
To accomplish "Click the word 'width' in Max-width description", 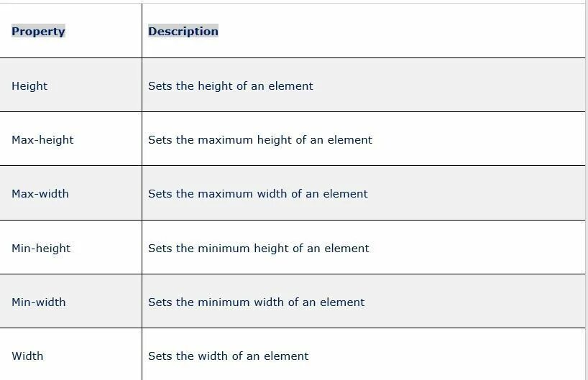I will tap(272, 194).
